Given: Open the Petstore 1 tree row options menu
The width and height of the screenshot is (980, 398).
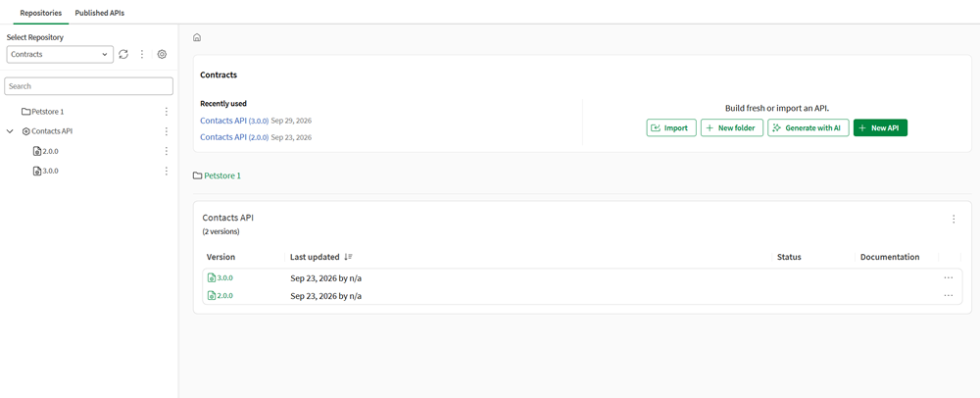Looking at the screenshot, I should click(x=167, y=111).
